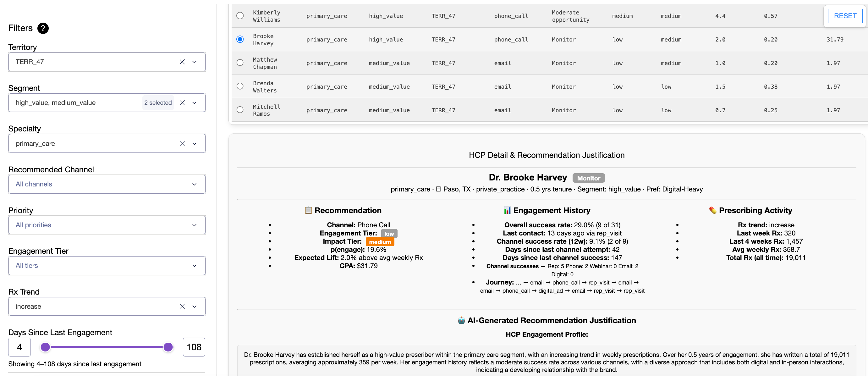The image size is (868, 376).
Task: Click the minimum days slider handle
Action: (45, 347)
